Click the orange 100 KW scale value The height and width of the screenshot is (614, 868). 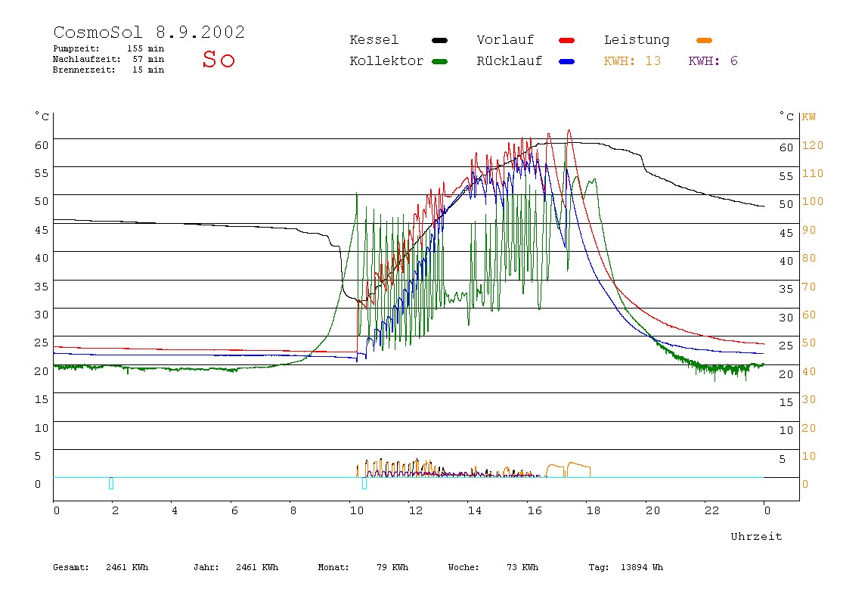tap(813, 202)
